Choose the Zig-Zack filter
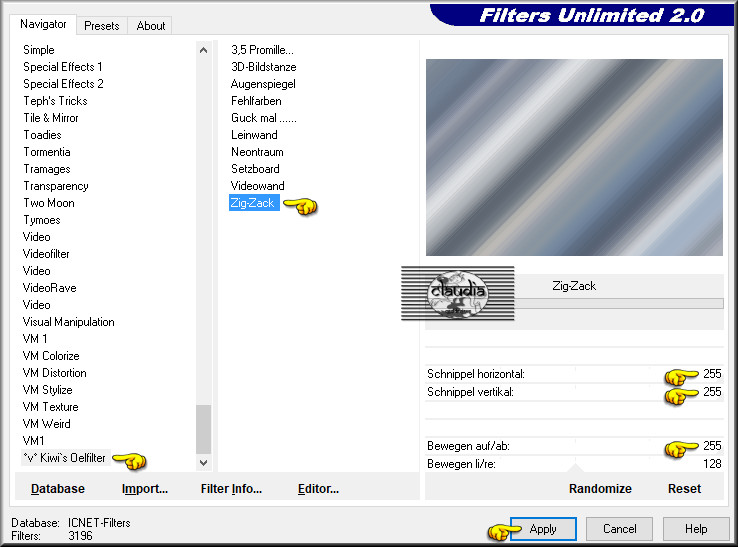 click(x=254, y=203)
